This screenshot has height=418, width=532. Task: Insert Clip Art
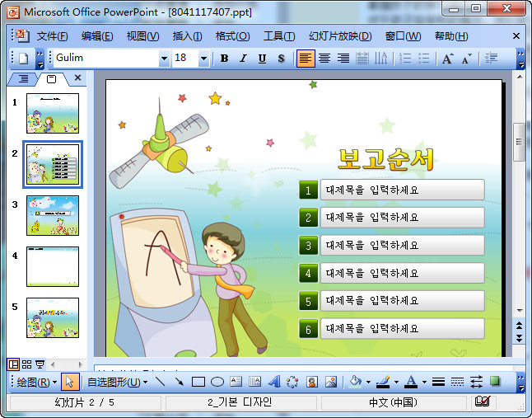[x=312, y=382]
